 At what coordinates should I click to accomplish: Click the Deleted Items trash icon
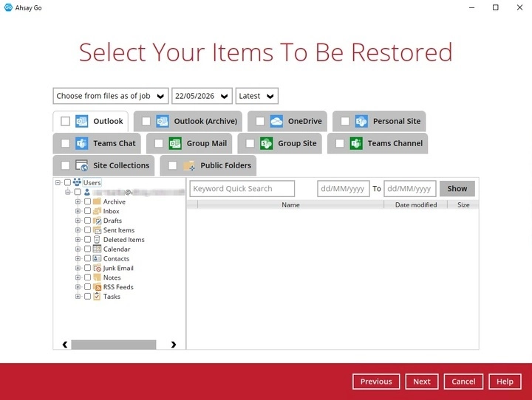(x=97, y=239)
